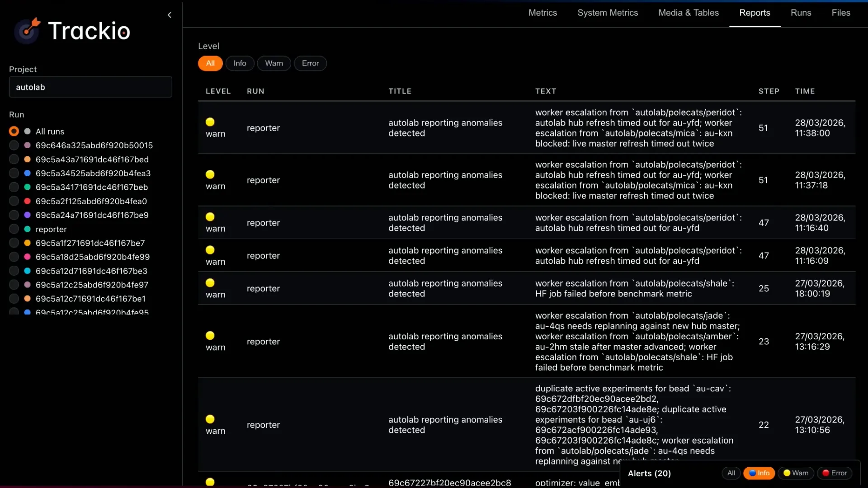Collapse the sidebar with the chevron arrow
The height and width of the screenshot is (488, 868).
point(170,15)
